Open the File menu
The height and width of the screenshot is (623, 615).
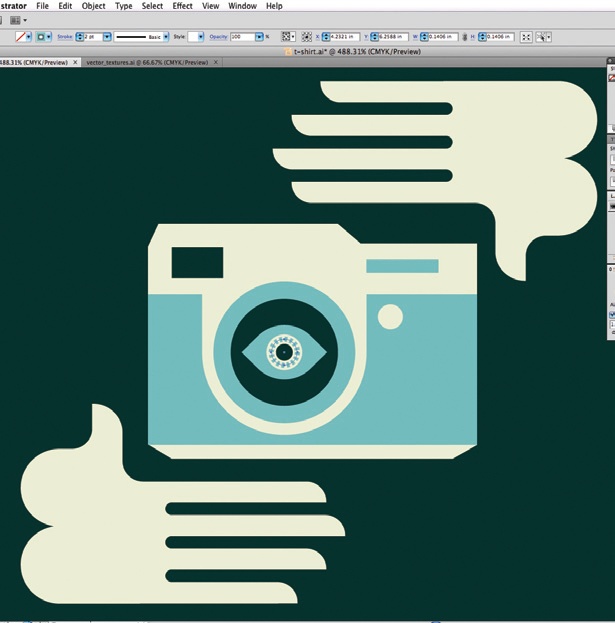click(42, 6)
